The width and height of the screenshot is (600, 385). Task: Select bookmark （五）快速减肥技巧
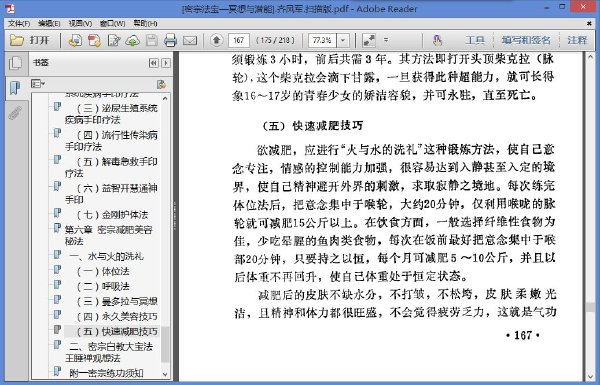click(117, 331)
